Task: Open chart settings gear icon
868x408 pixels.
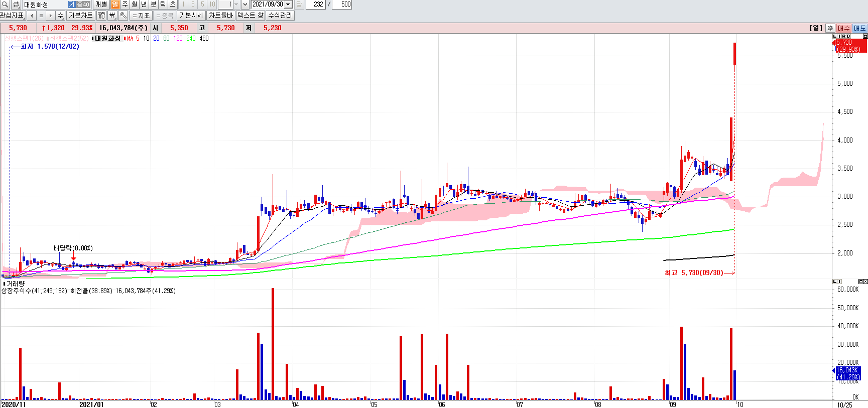Action: [x=830, y=28]
